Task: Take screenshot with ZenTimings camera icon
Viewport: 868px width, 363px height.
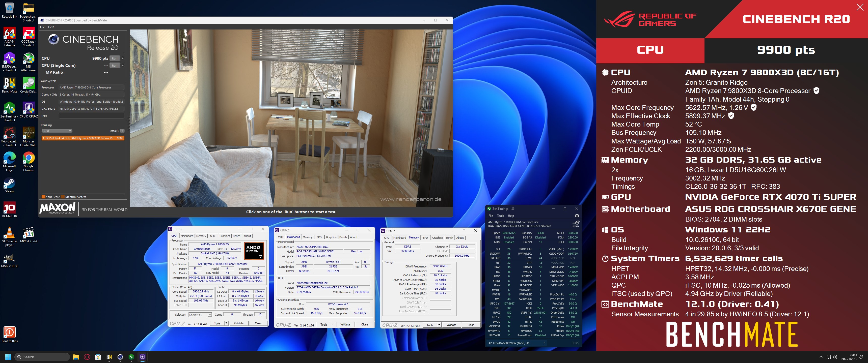Action: [577, 216]
